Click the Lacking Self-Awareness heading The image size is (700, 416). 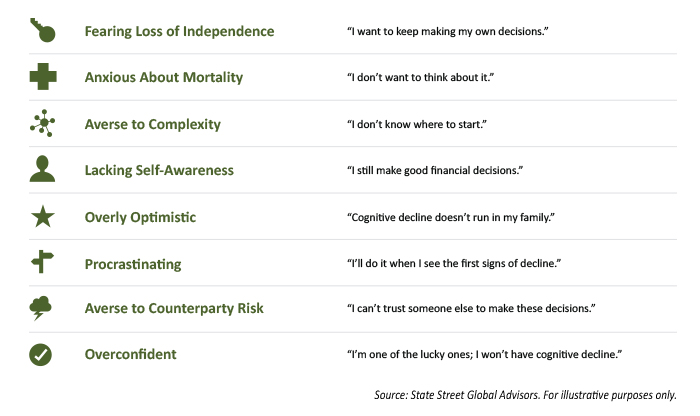click(x=159, y=170)
